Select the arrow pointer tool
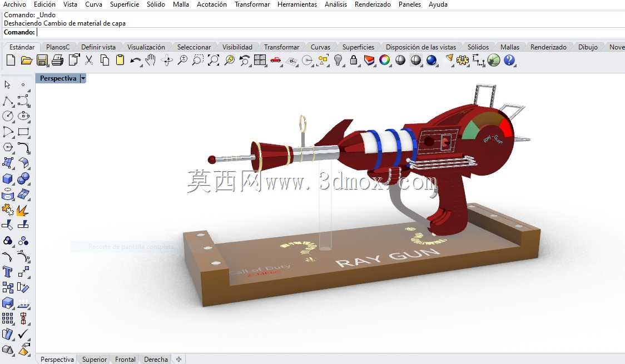Screen dimensions: 625x364 coord(7,84)
